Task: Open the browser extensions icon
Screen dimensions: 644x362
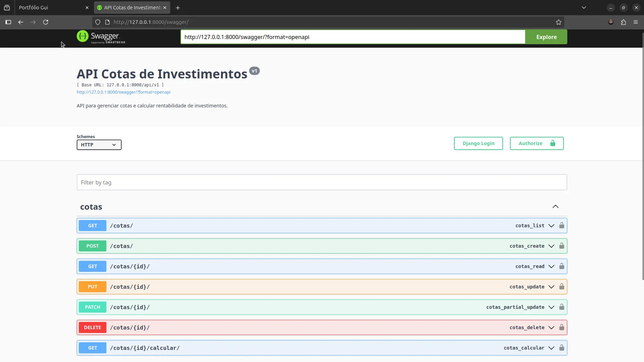Action: point(623,22)
